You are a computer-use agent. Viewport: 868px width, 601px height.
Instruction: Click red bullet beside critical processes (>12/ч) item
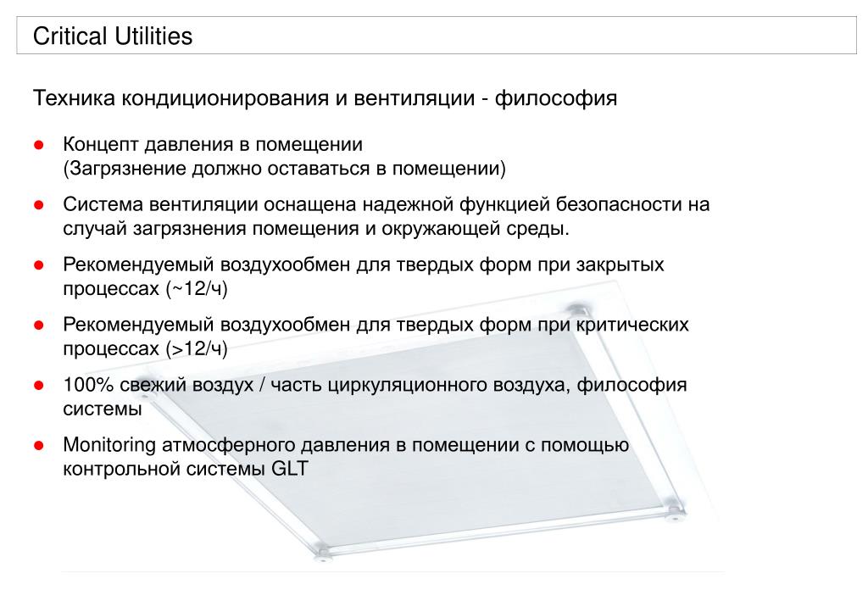39,325
